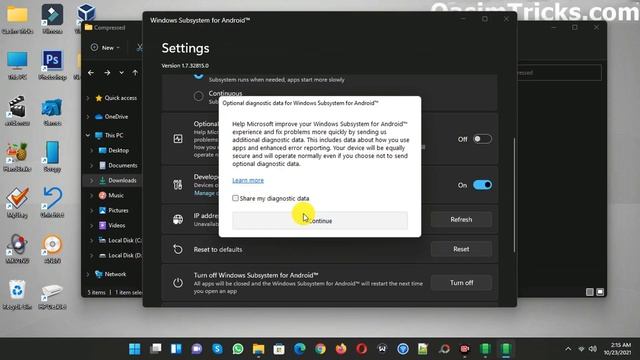This screenshot has width=640, height=360.
Task: Click Refresh for the IP address
Action: 461,220
